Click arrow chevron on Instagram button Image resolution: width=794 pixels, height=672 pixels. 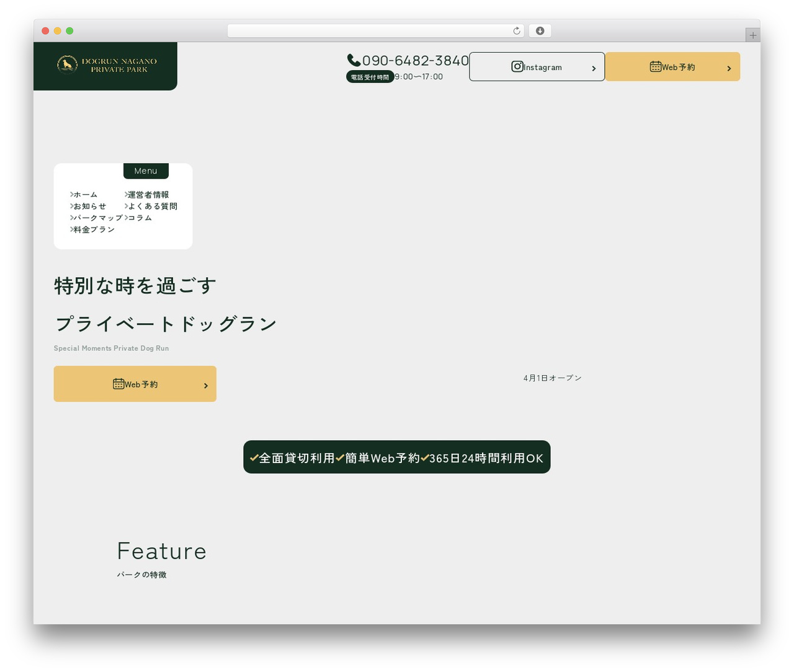tap(594, 68)
